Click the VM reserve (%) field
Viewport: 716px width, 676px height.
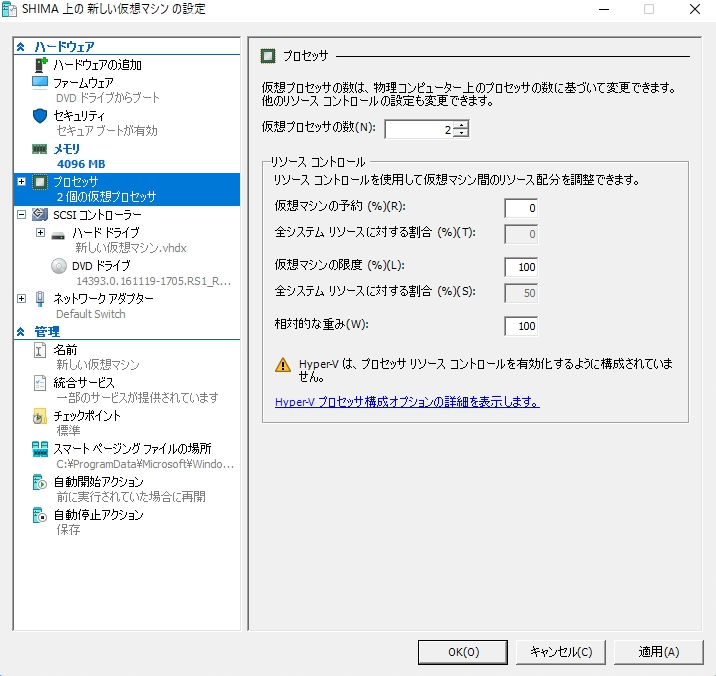[x=521, y=208]
